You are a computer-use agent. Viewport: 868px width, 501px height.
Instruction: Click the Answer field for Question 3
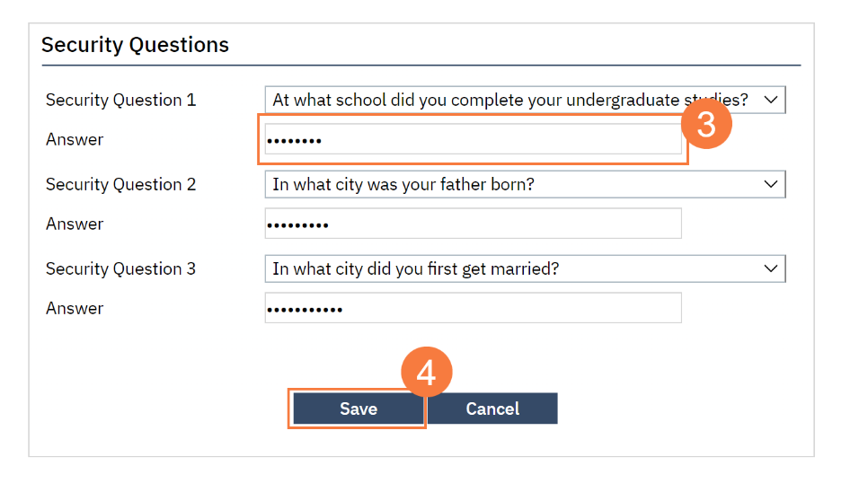coord(473,309)
